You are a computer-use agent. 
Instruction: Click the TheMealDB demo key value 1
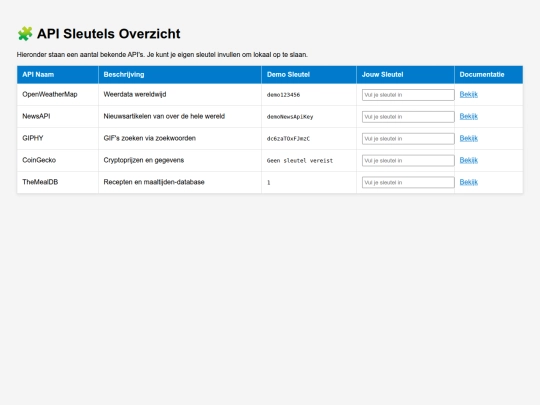(269, 183)
